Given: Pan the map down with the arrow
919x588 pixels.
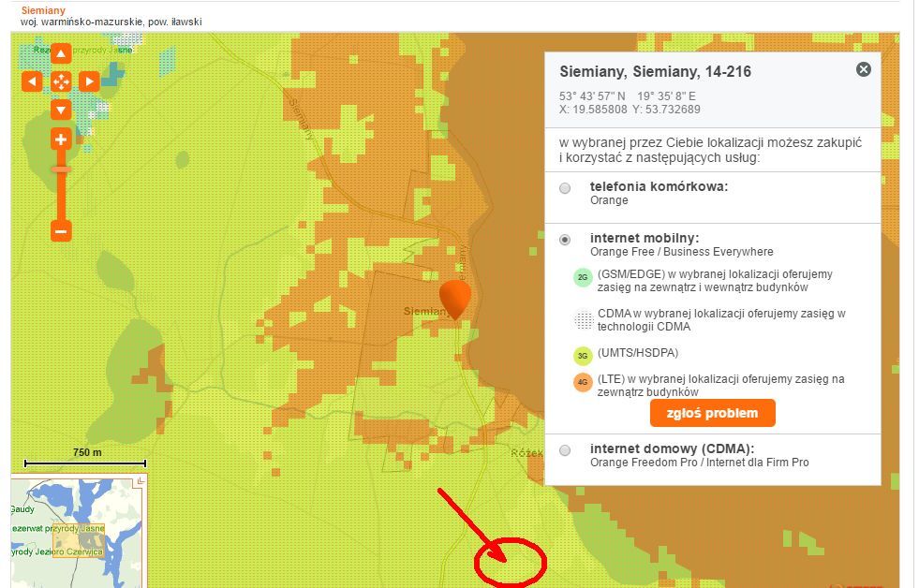Looking at the screenshot, I should 61,110.
